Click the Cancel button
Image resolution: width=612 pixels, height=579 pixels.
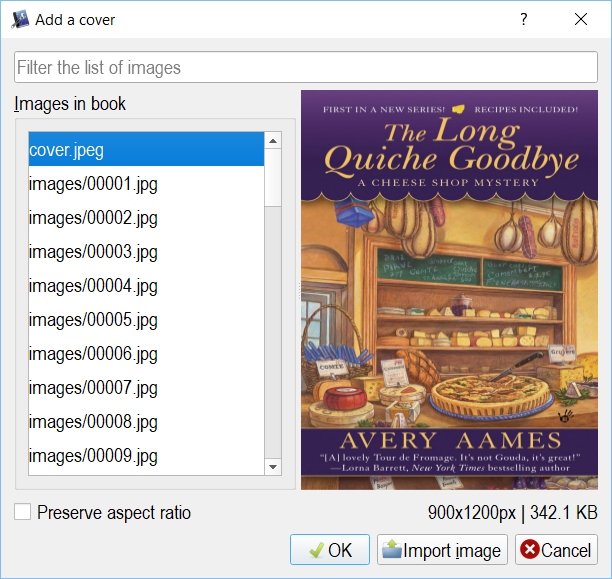point(556,550)
